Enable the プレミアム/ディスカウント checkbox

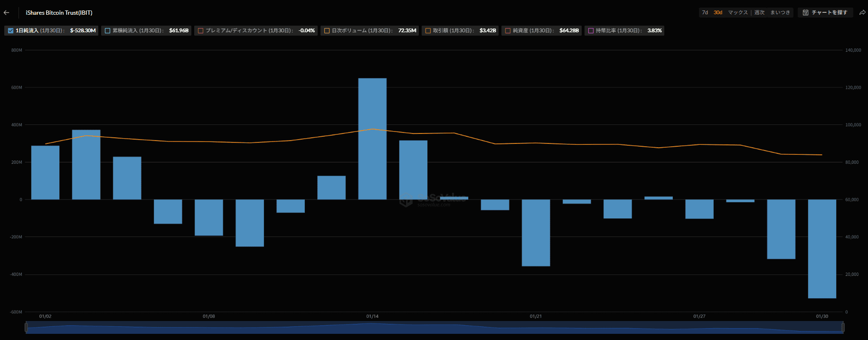click(x=200, y=31)
